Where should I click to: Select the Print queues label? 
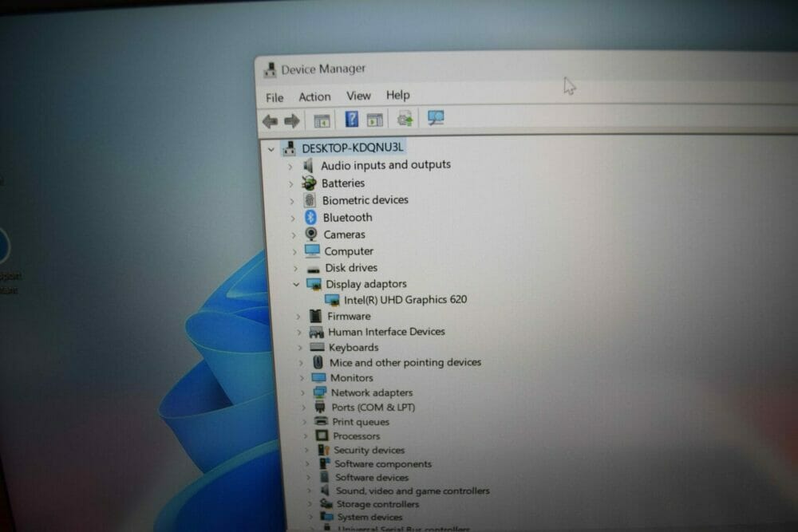point(361,422)
